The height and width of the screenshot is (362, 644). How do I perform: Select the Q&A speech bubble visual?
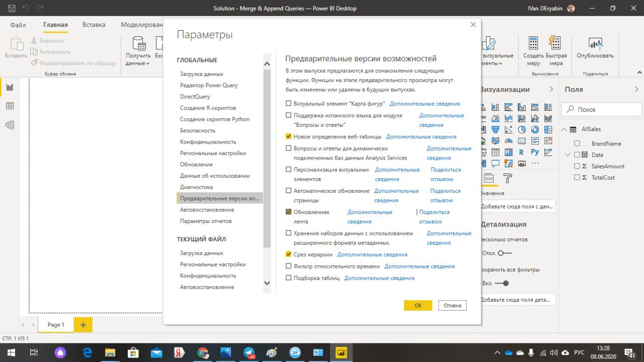495,163
